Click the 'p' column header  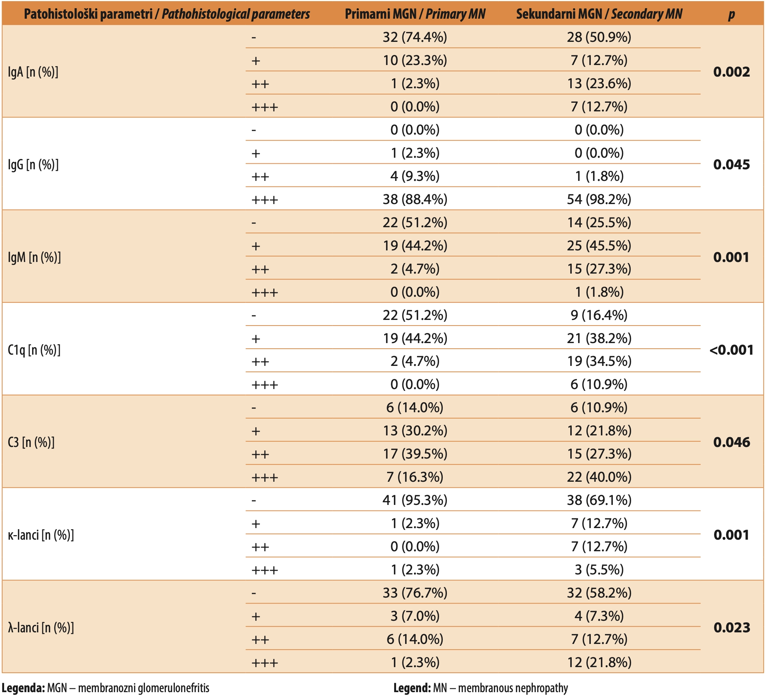731,15
